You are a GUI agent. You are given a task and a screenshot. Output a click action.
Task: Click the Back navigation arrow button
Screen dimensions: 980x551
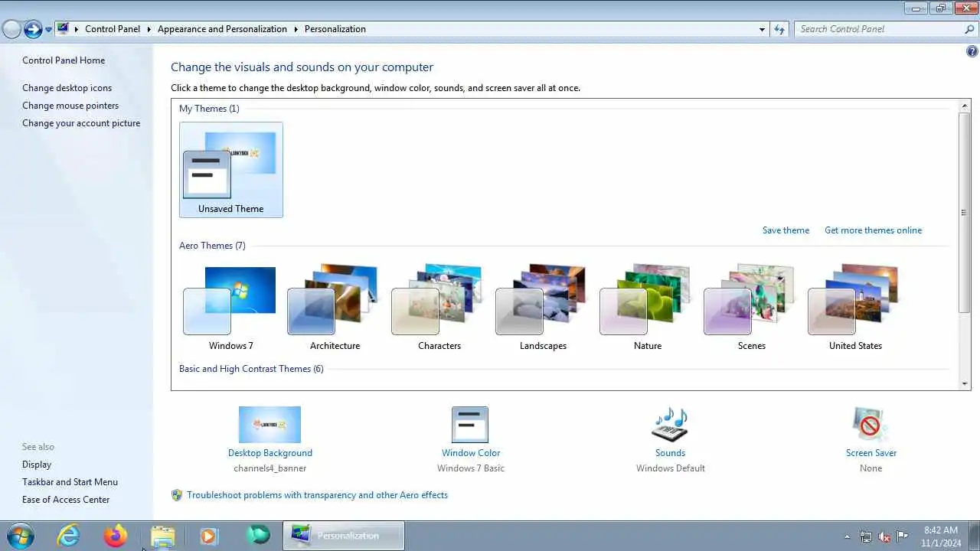tap(11, 29)
